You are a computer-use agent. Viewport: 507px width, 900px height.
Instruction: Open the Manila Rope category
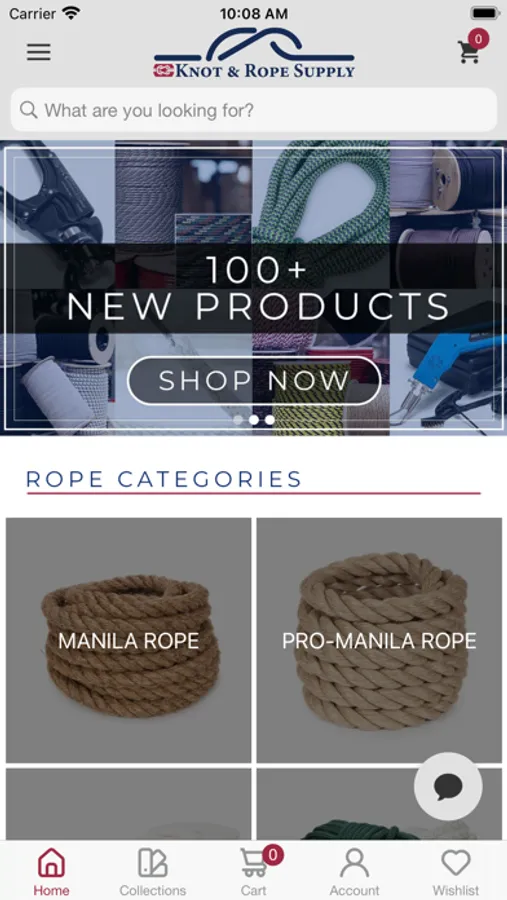click(129, 640)
